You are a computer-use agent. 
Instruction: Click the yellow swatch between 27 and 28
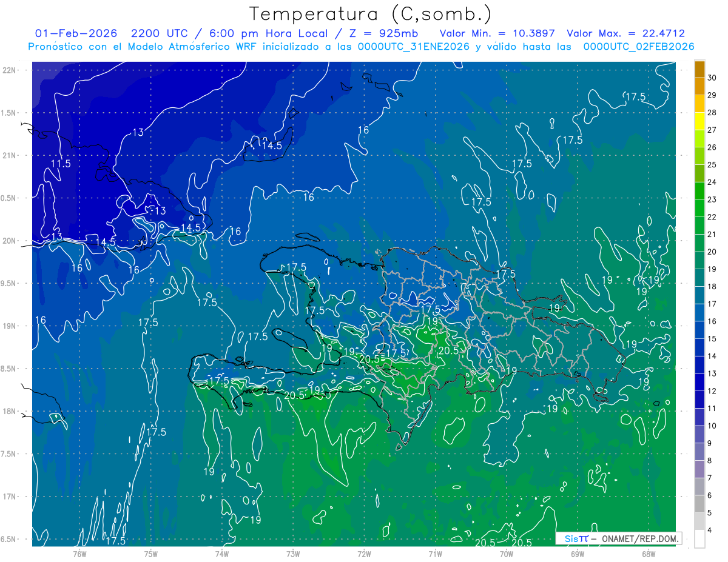[699, 121]
